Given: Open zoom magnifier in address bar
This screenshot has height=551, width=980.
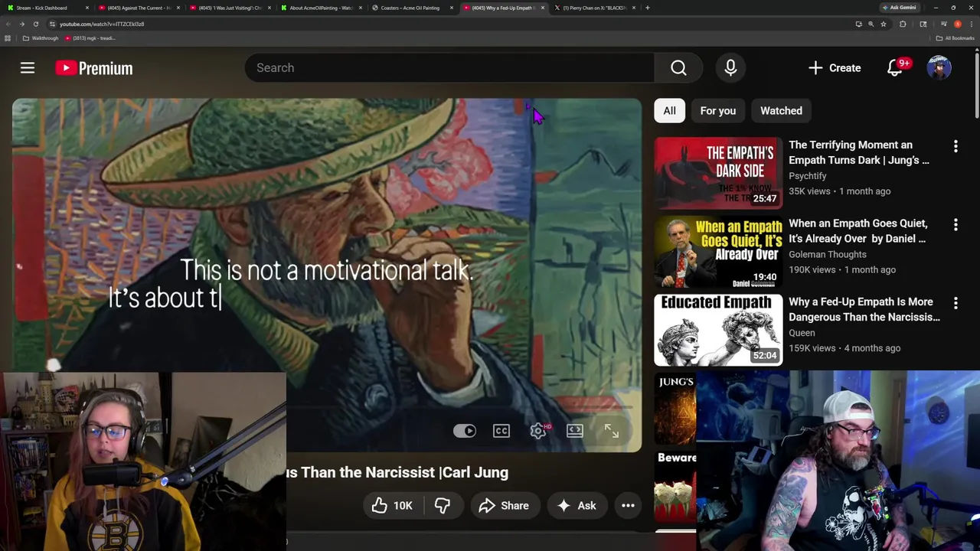Looking at the screenshot, I should point(871,24).
